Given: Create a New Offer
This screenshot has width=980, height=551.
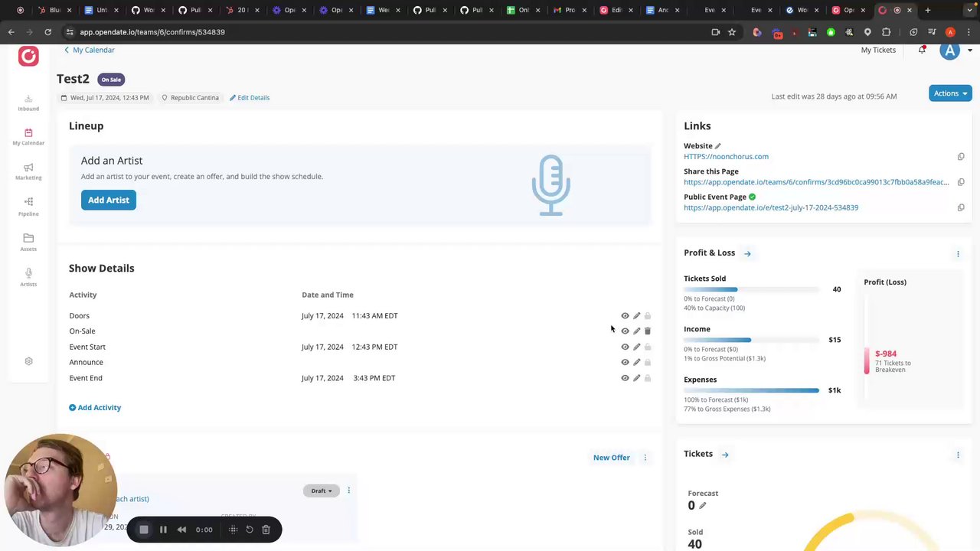Looking at the screenshot, I should 612,458.
